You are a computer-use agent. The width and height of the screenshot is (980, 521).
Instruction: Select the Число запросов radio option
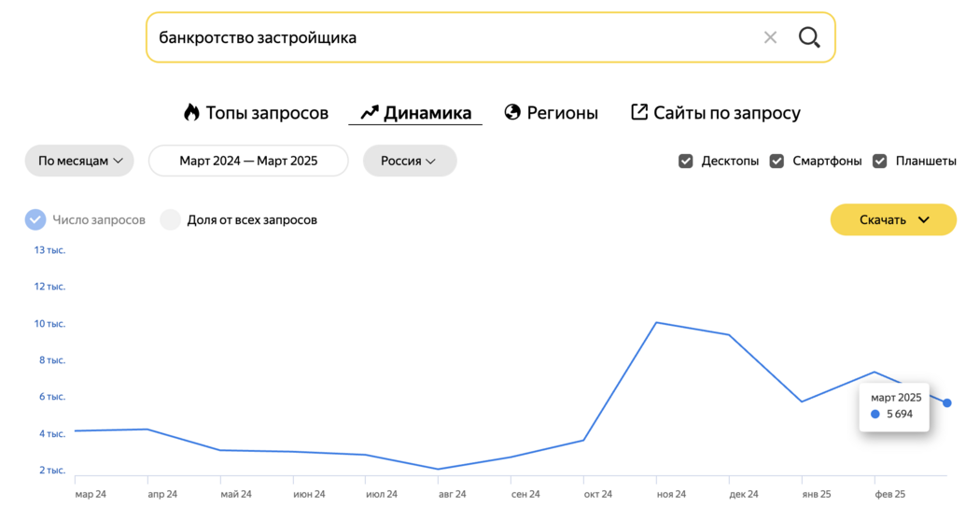(35, 219)
